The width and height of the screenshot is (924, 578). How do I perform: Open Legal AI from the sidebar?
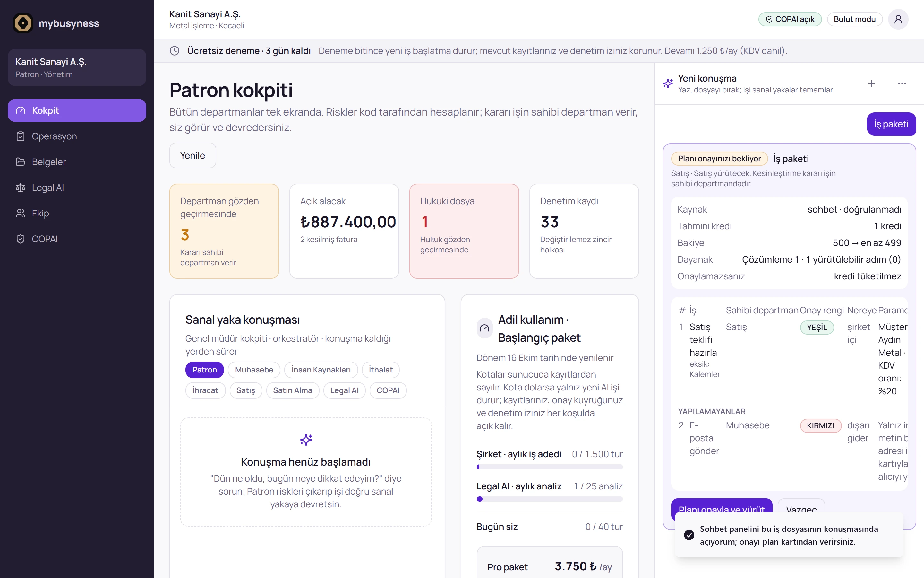click(77, 188)
